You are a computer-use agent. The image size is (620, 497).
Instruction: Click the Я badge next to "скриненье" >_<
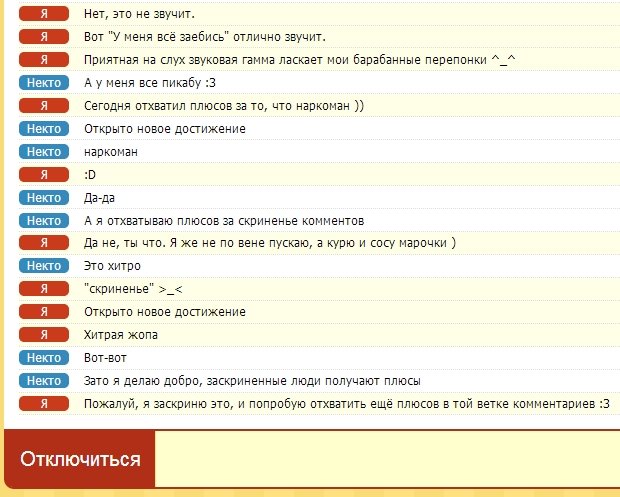44,289
